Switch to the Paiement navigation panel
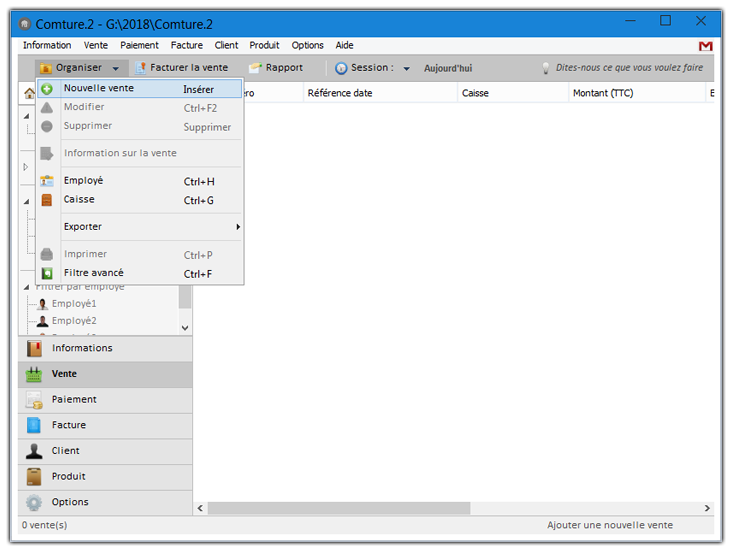Image resolution: width=732 pixels, height=552 pixels. pos(74,399)
